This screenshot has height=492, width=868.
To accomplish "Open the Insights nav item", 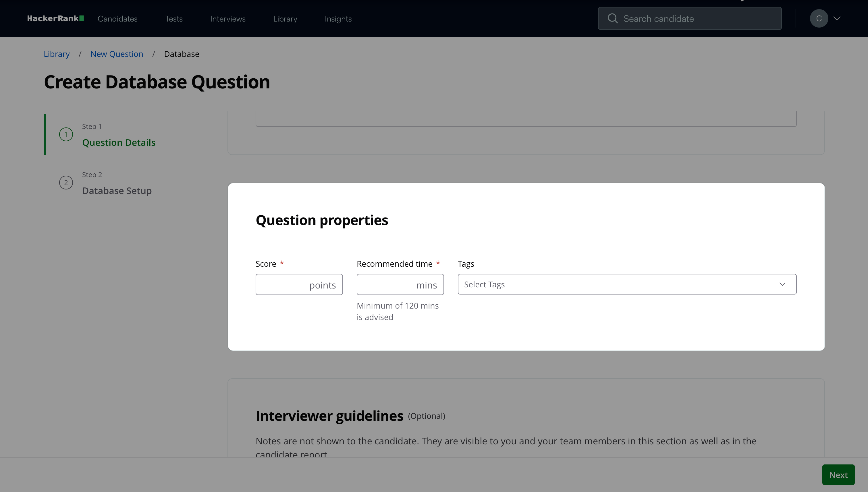I will click(338, 19).
